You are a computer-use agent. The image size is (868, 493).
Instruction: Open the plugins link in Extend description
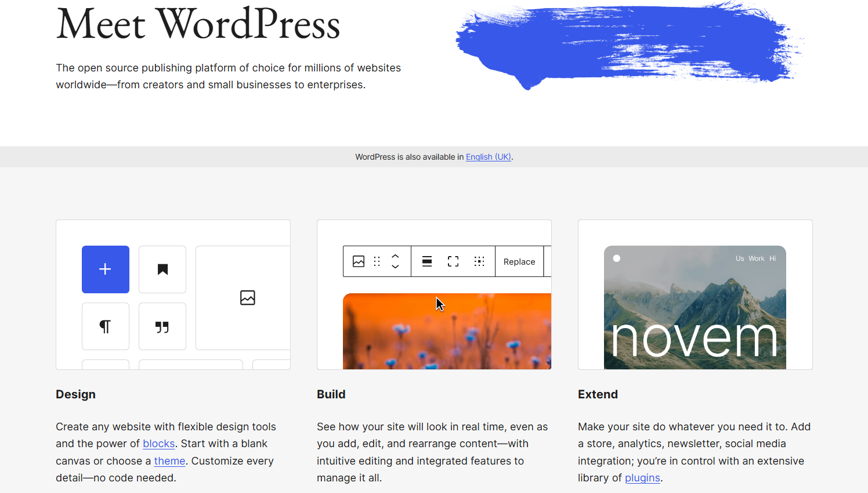coord(642,478)
